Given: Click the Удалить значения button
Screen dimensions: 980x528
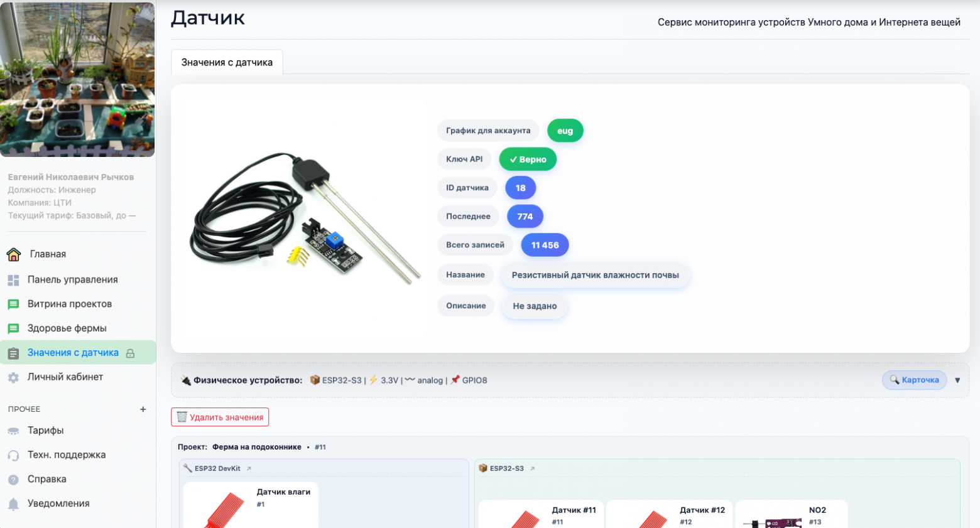Looking at the screenshot, I should (220, 417).
